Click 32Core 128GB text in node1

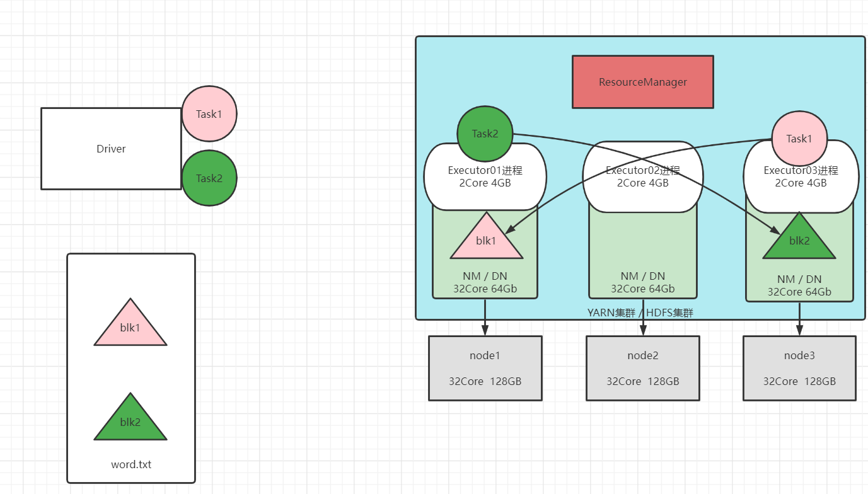(485, 381)
